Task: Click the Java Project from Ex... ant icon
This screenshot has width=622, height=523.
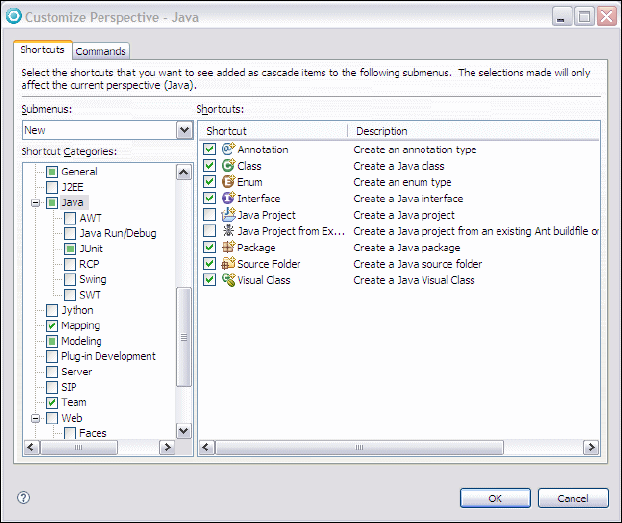Action: [228, 231]
